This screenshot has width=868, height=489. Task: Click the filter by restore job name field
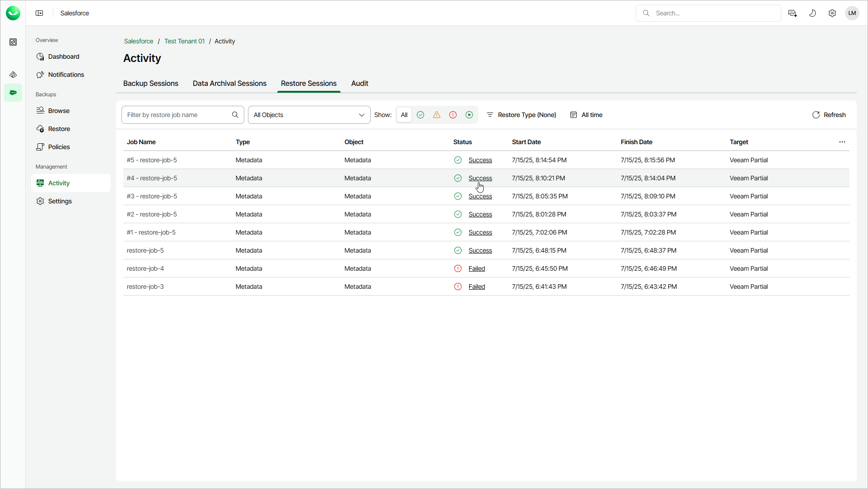pos(178,115)
